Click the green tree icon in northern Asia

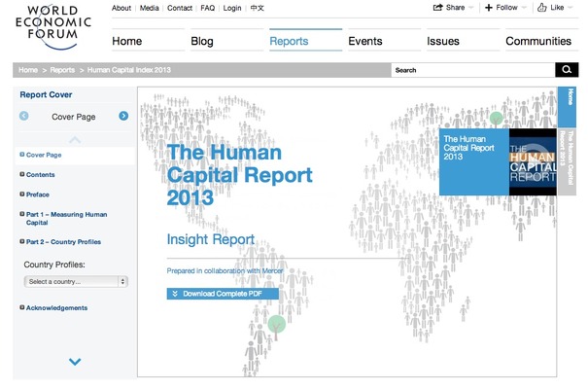pyautogui.click(x=496, y=119)
